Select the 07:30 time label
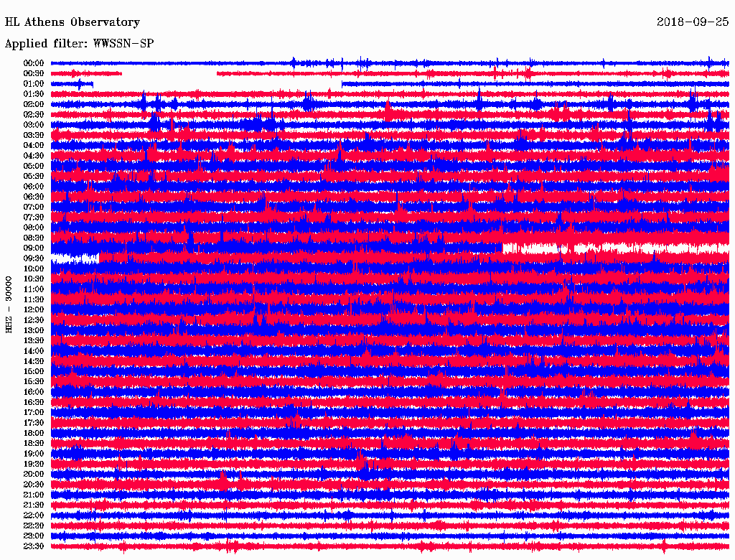This screenshot has width=735, height=560. pos(34,218)
